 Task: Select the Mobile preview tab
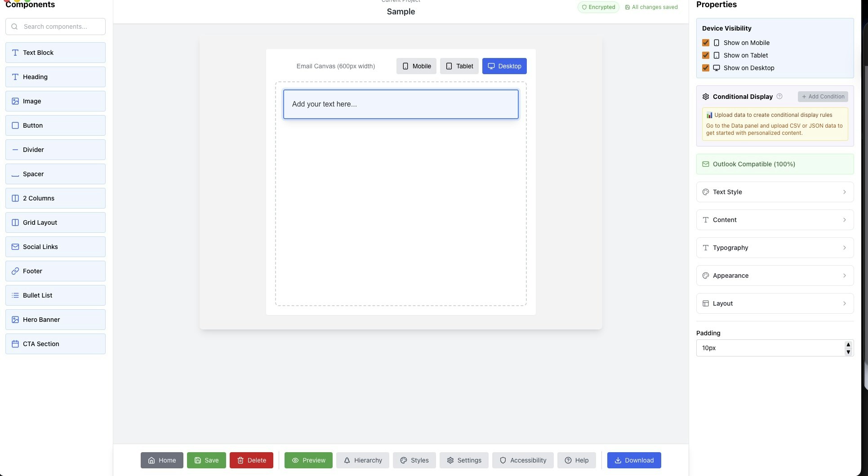pyautogui.click(x=416, y=66)
